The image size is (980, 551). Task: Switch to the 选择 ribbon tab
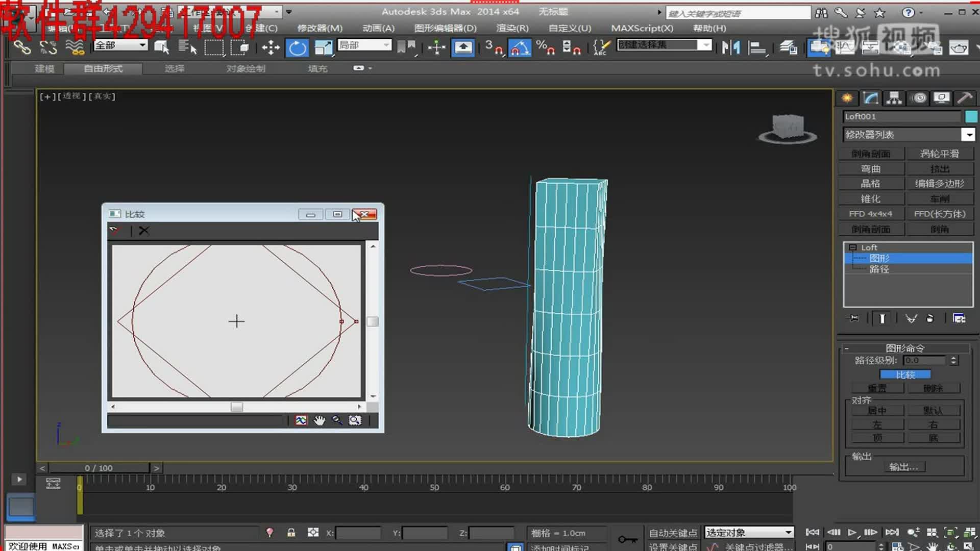click(x=174, y=68)
